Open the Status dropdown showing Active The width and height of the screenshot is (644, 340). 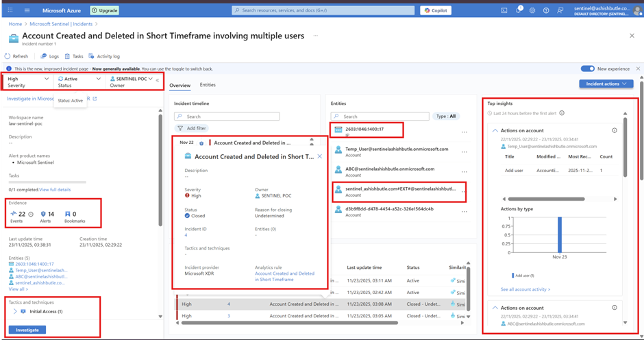(79, 82)
